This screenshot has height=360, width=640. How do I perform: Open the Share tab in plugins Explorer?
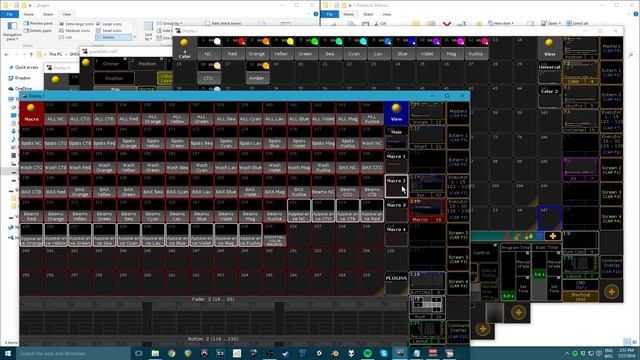[x=48, y=14]
